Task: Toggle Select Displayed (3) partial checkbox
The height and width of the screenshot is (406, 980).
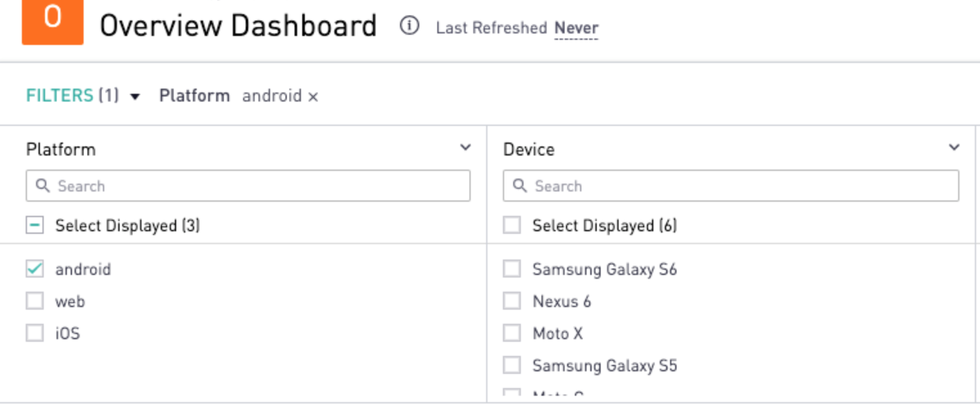Action: coord(35,225)
